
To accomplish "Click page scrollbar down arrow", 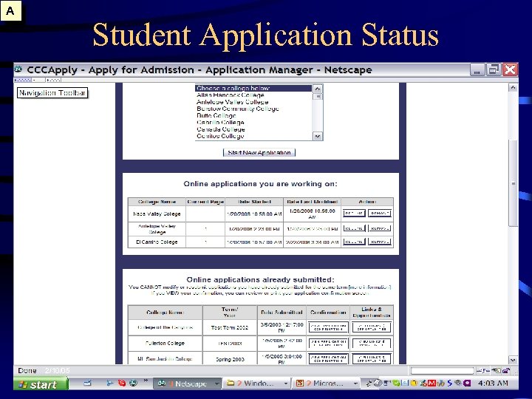I will (513, 360).
